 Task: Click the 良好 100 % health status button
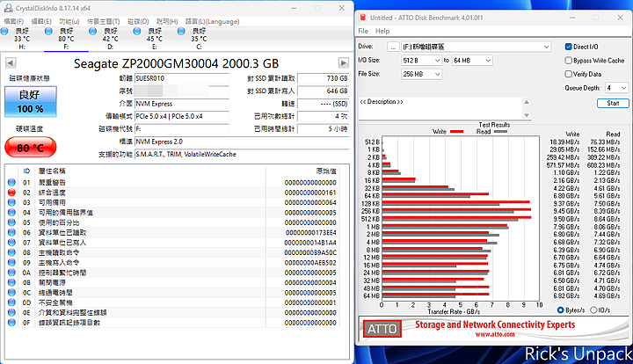point(30,102)
